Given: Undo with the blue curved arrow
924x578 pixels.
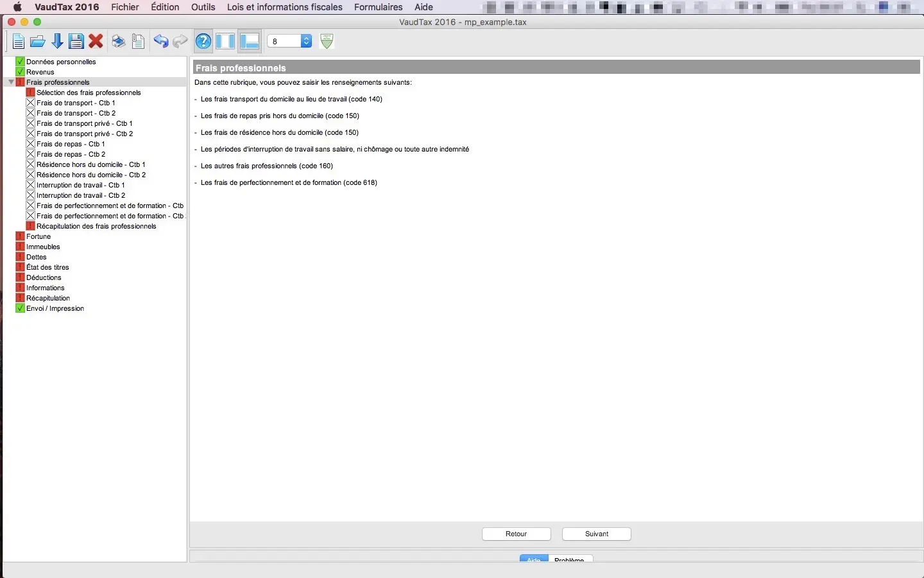Looking at the screenshot, I should [x=161, y=42].
